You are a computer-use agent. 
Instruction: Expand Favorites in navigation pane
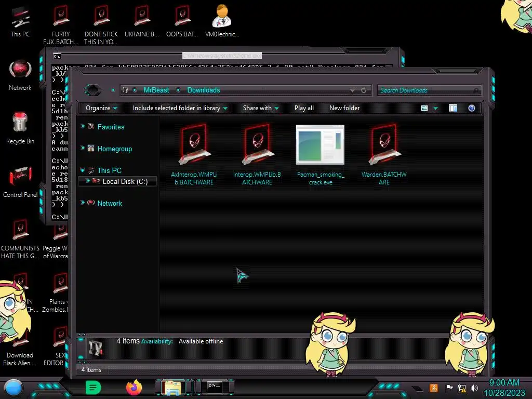(83, 126)
